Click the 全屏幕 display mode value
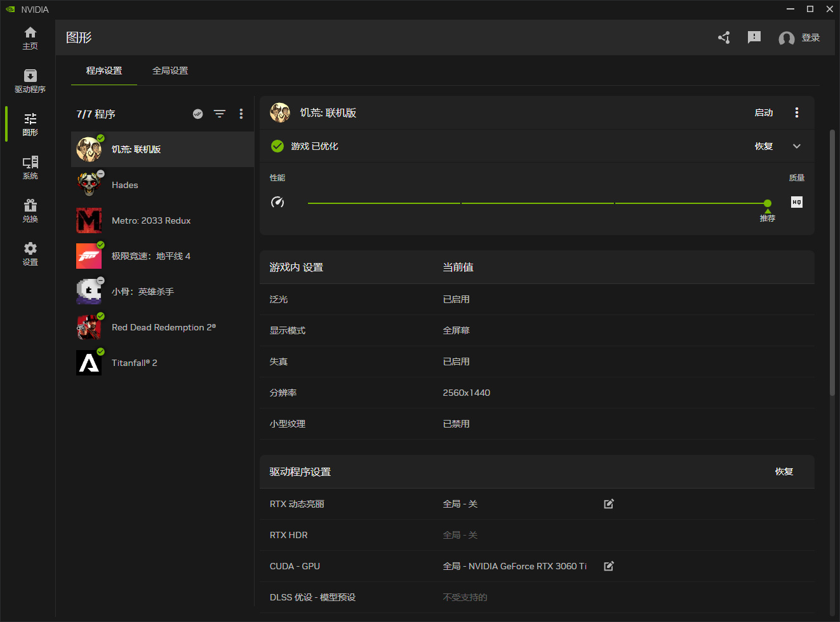This screenshot has height=622, width=840. pos(457,330)
